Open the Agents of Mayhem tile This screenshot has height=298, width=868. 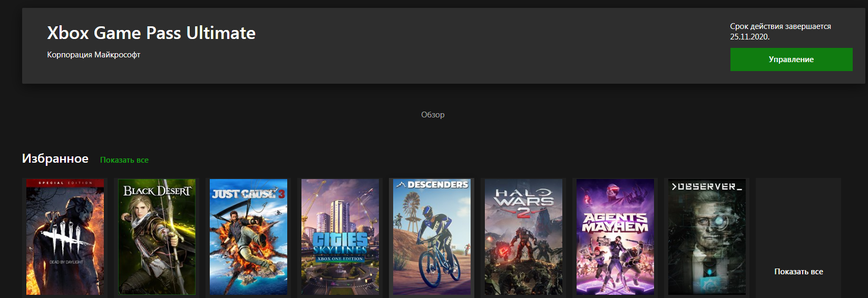615,237
